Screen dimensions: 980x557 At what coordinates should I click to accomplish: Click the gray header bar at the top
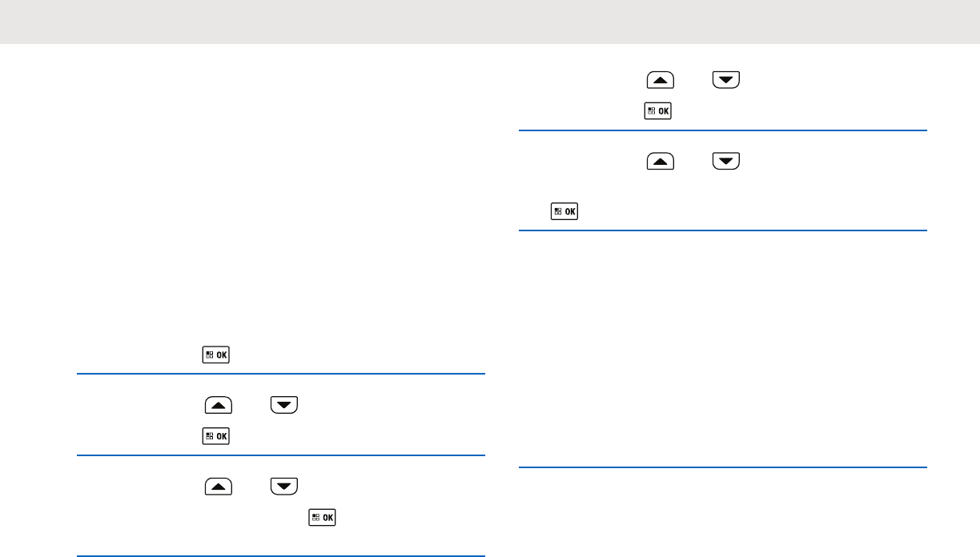click(490, 22)
